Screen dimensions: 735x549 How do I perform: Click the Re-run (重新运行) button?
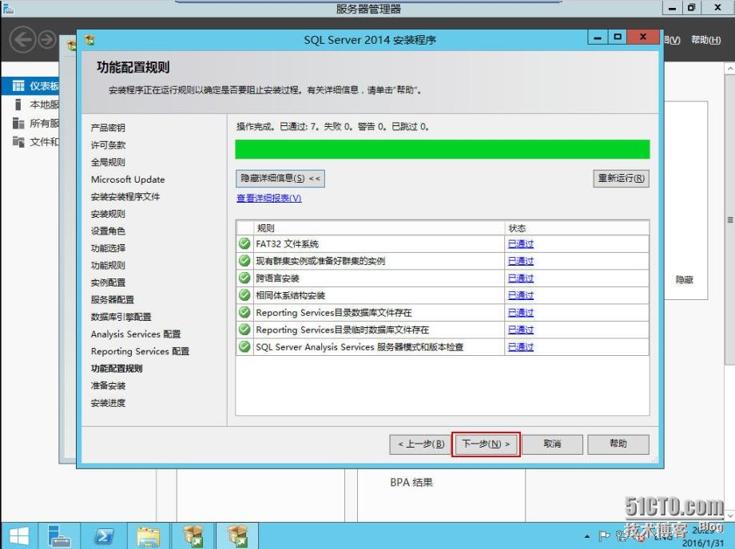point(621,178)
